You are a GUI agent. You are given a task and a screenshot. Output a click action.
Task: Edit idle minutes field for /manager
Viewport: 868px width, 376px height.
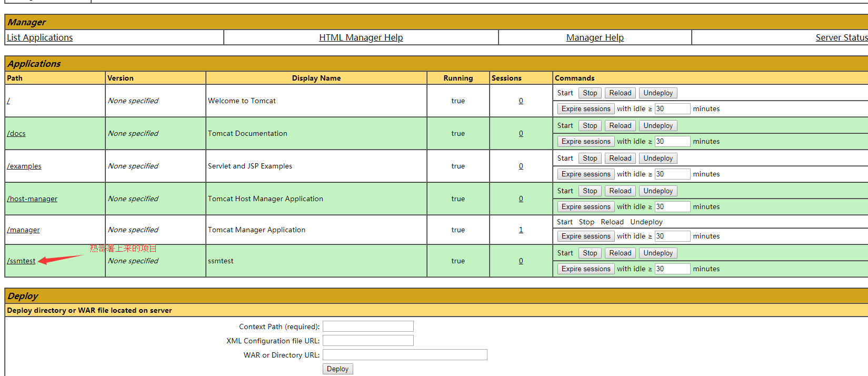pyautogui.click(x=672, y=236)
